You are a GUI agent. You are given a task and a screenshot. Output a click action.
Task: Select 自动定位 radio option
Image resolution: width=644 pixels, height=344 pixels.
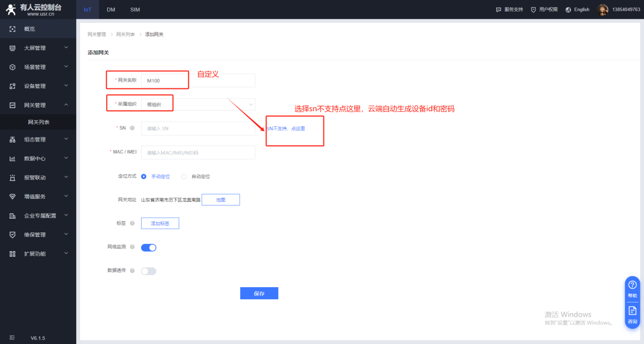coord(184,177)
